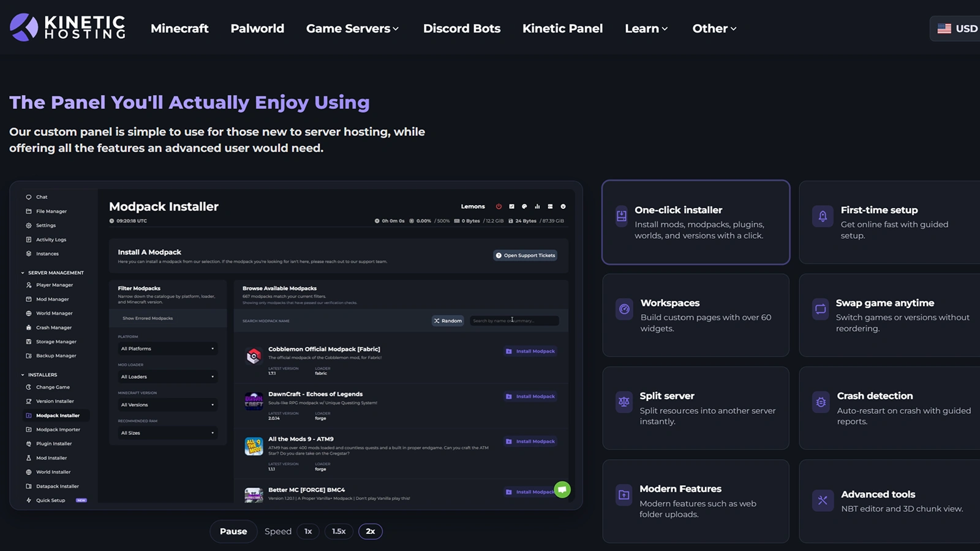
Task: Click the server list icon in panel header
Action: (550, 206)
